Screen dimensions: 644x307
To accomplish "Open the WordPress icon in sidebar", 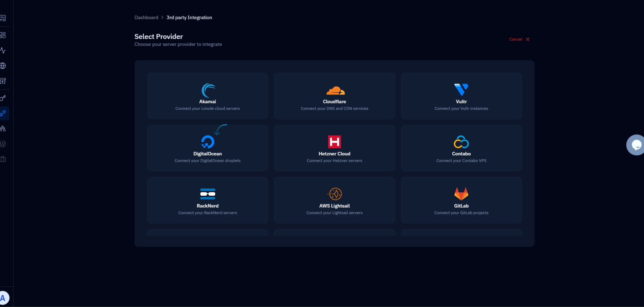I will pyautogui.click(x=3, y=144).
